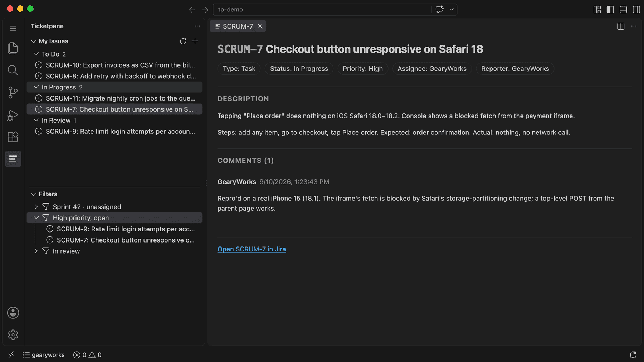Click the chat icon in title bar
Viewport: 644px width, 362px height.
pos(440,9)
